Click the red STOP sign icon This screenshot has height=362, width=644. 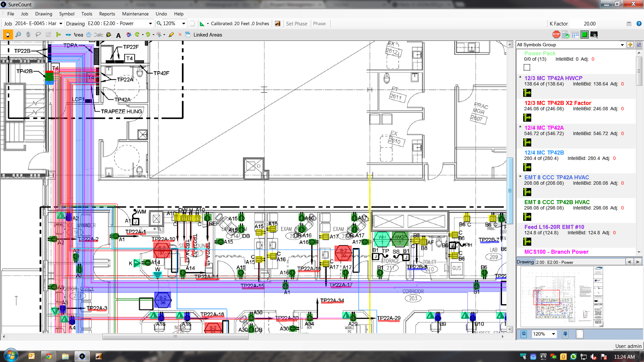pyautogui.click(x=556, y=35)
